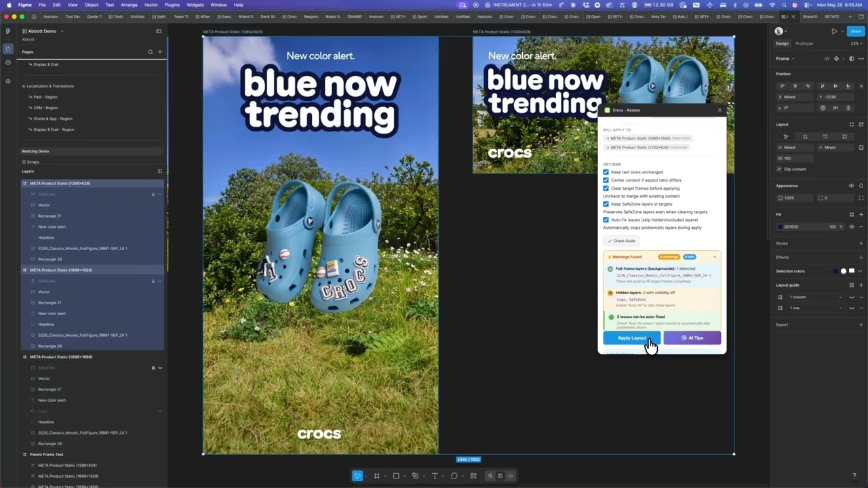Screen dimensions: 868x488
Task: Remove the 1 column layout guide
Action: pyautogui.click(x=861, y=297)
